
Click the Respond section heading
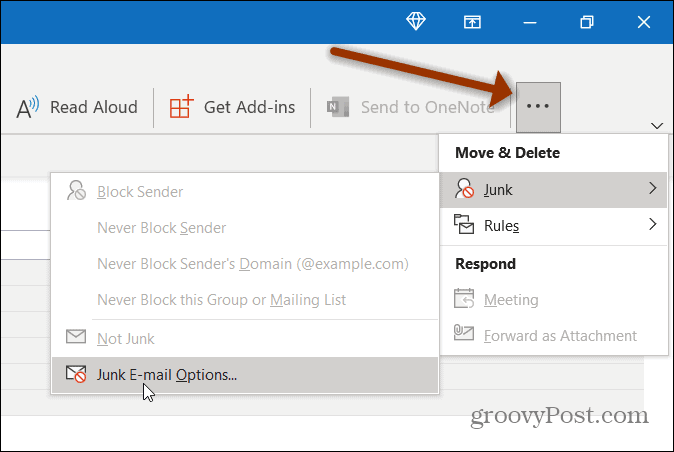coord(485,264)
